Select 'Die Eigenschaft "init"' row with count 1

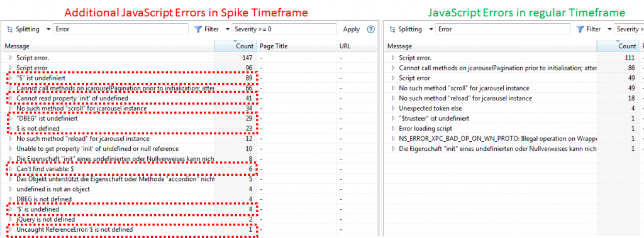[x=513, y=149]
